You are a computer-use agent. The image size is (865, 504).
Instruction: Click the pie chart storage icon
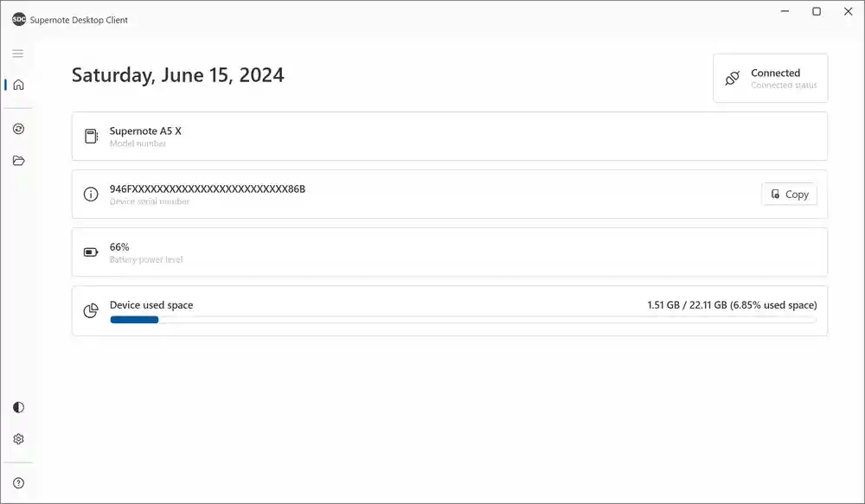pos(91,310)
